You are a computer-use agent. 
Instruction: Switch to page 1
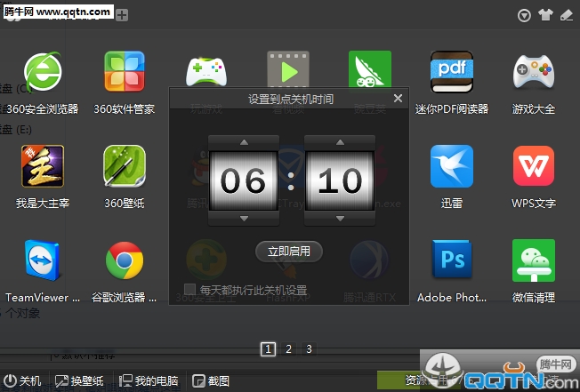[268, 348]
